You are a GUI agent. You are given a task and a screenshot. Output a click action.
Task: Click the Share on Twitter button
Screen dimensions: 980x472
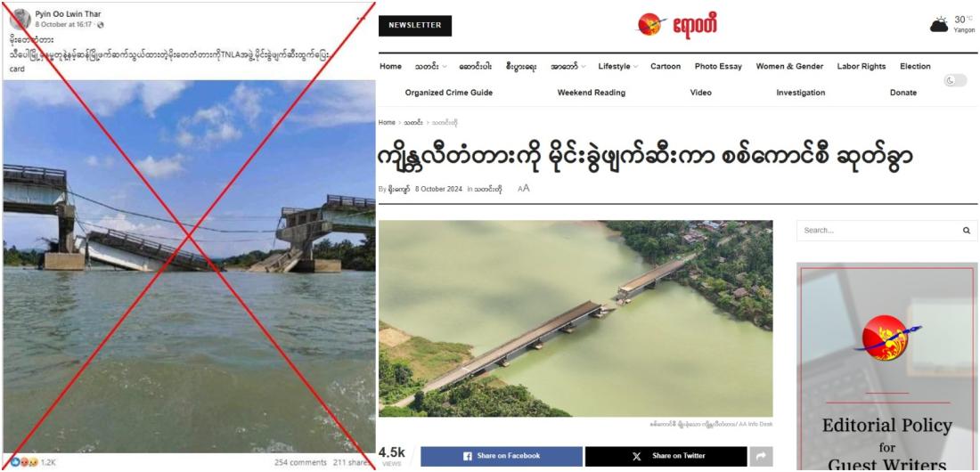pos(666,456)
